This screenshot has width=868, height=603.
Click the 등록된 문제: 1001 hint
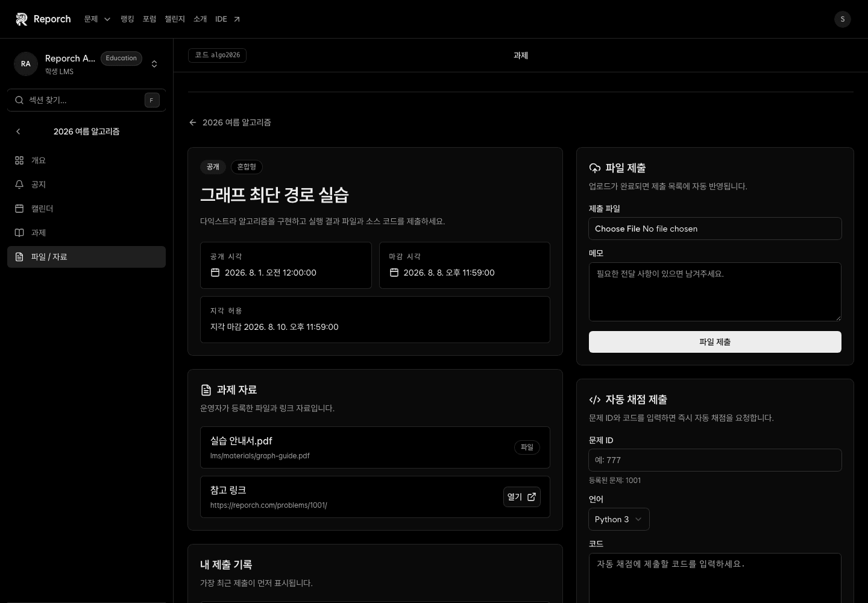[x=615, y=481]
